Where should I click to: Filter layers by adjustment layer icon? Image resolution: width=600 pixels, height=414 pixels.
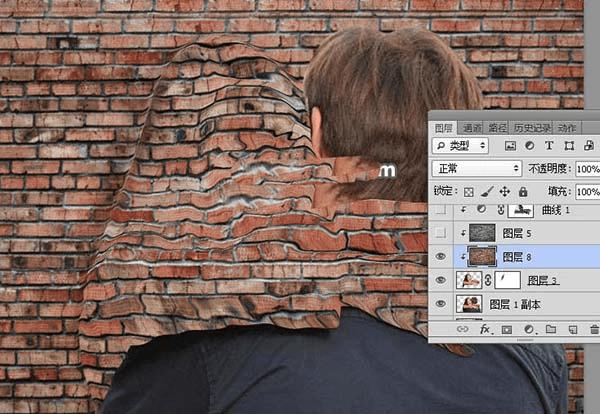[530, 146]
